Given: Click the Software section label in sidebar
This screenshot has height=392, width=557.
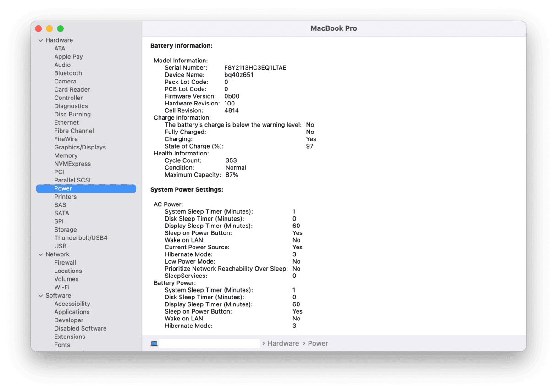Looking at the screenshot, I should [58, 296].
